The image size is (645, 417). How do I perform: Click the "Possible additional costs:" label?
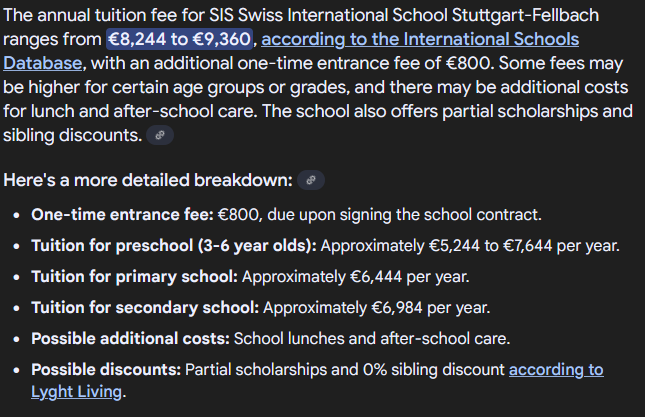(130, 338)
